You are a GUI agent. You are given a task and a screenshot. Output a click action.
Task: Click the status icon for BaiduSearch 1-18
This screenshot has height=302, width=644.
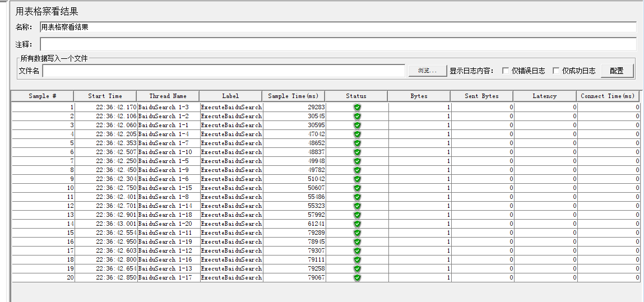point(358,215)
